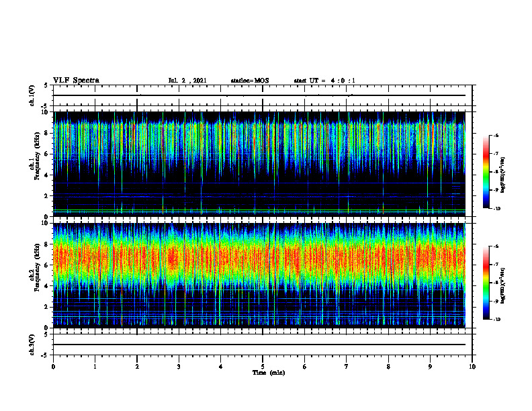
Task: Click the ch.2 color bar PSD unit label
Action: pos(503,285)
